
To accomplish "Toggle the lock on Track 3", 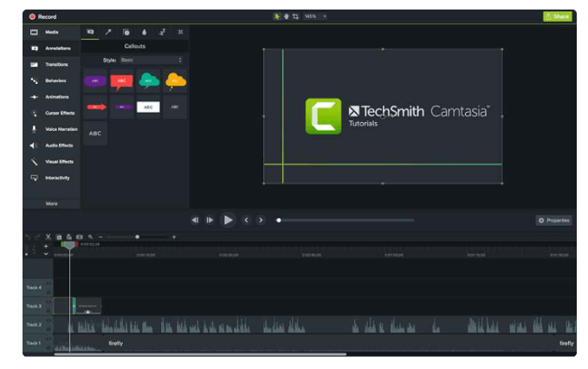I will click(48, 311).
